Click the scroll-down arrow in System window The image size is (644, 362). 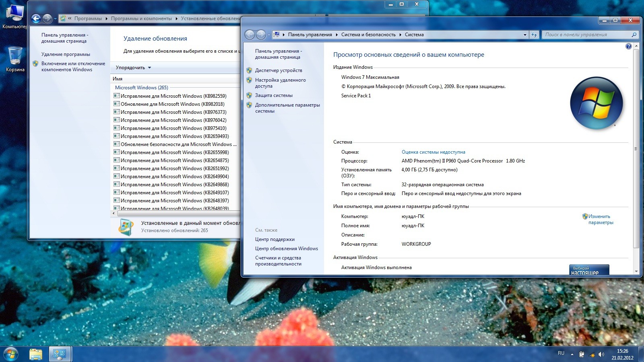(x=636, y=271)
